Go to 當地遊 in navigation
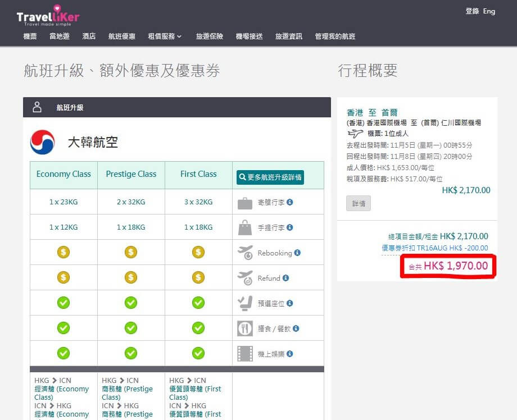 coord(60,36)
